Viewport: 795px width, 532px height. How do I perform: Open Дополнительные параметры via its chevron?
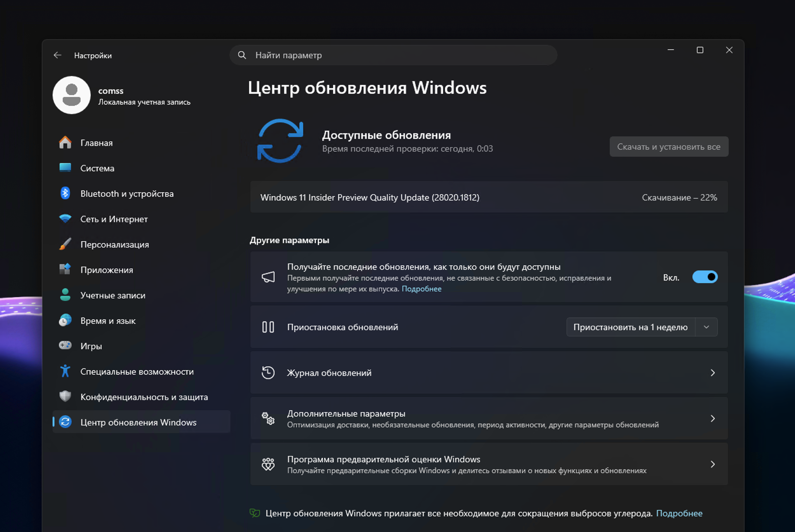click(x=713, y=418)
